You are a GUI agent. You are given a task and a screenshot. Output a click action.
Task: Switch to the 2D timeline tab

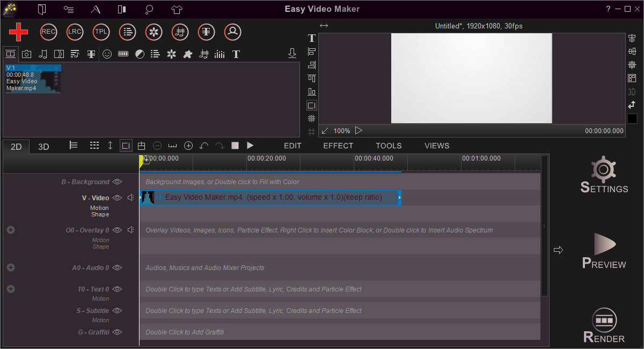(x=16, y=146)
